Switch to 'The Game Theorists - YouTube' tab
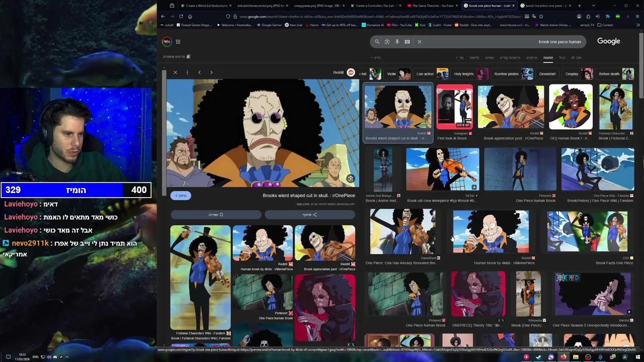 [x=432, y=6]
